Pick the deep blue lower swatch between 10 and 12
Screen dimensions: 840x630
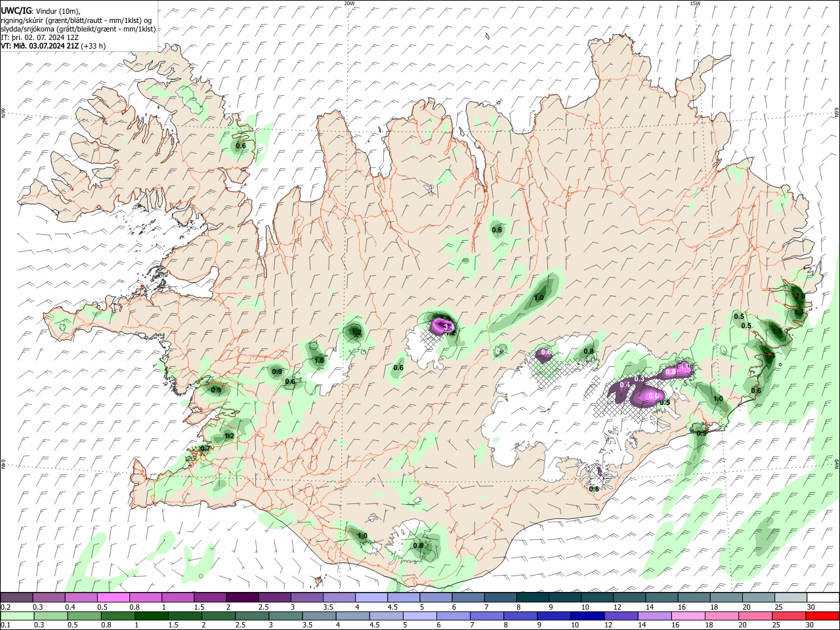(587, 616)
